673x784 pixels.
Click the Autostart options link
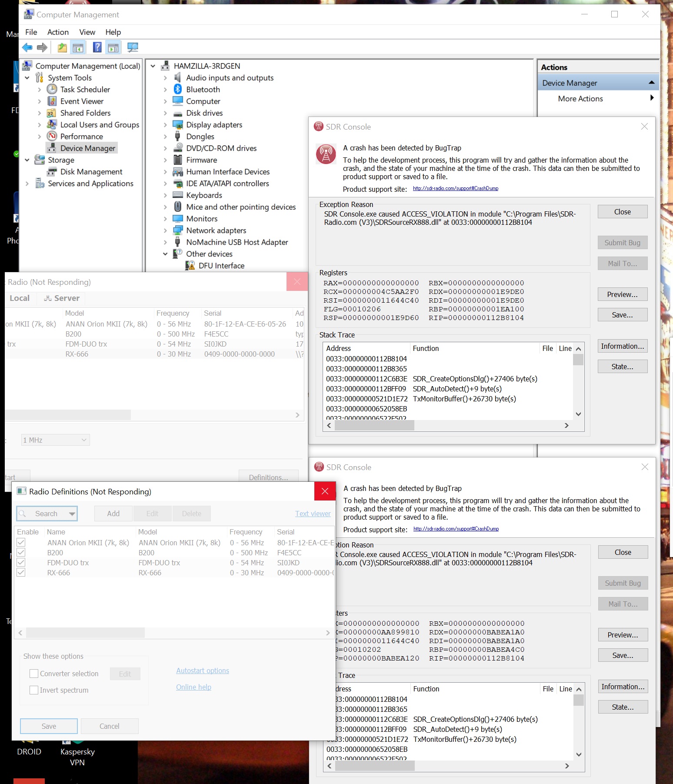(x=203, y=671)
